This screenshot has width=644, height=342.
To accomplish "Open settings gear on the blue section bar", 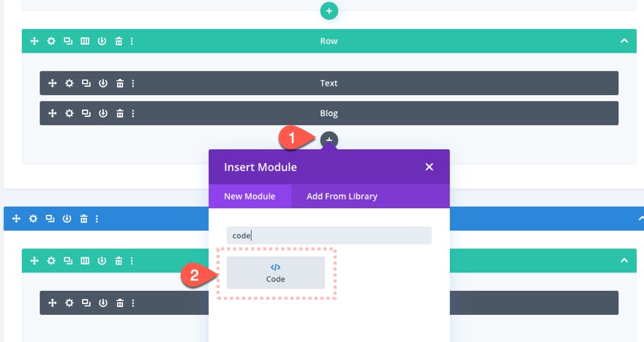I will (x=33, y=218).
